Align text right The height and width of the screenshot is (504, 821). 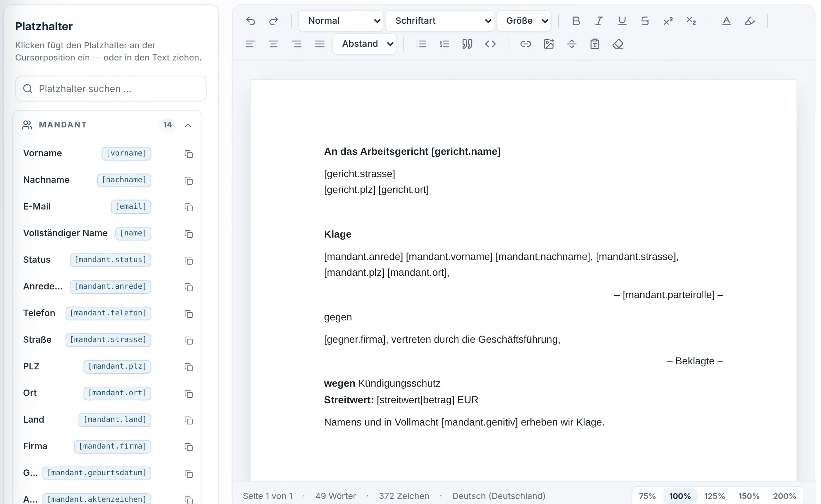tap(297, 44)
